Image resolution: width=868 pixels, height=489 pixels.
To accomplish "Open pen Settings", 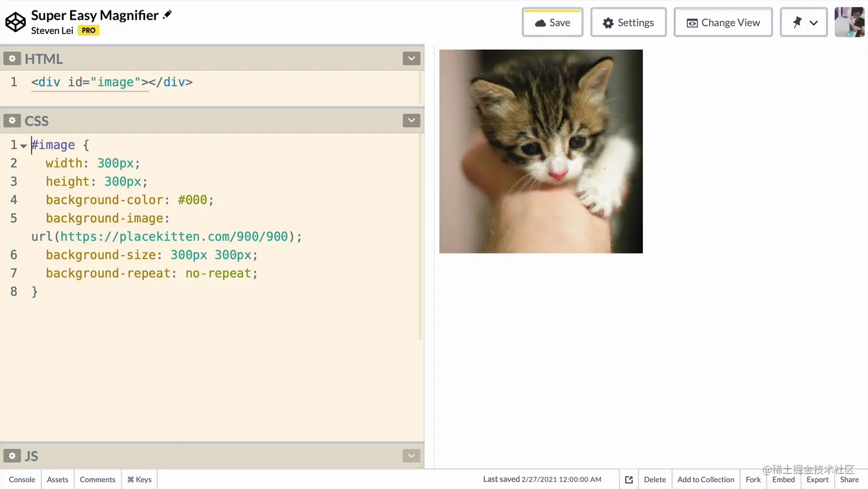I will (x=628, y=22).
